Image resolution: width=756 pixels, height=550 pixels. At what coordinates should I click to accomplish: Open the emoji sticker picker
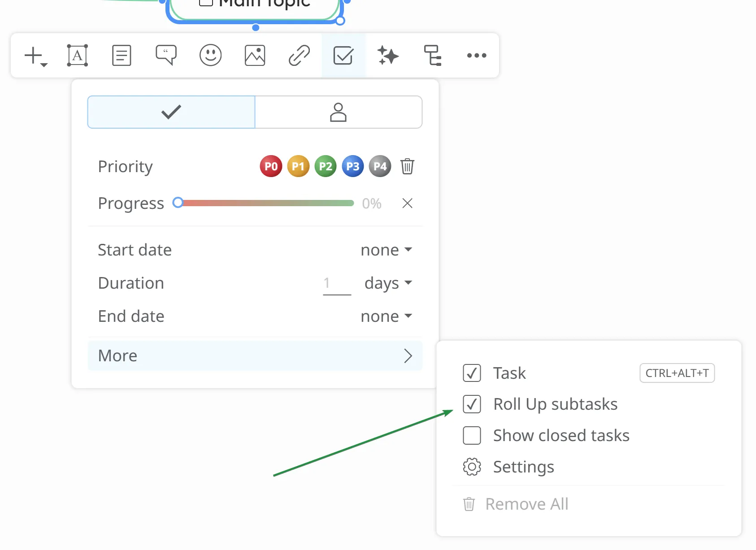(x=210, y=56)
